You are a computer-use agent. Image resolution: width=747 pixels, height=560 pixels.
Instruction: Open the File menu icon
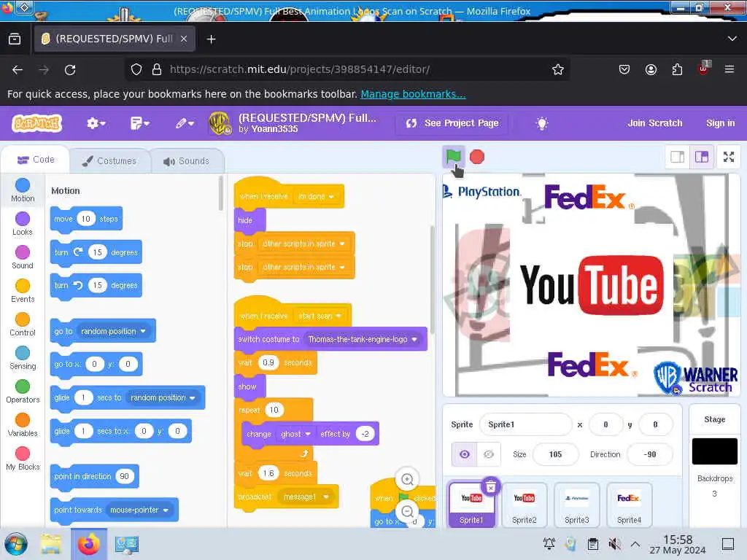pyautogui.click(x=139, y=123)
